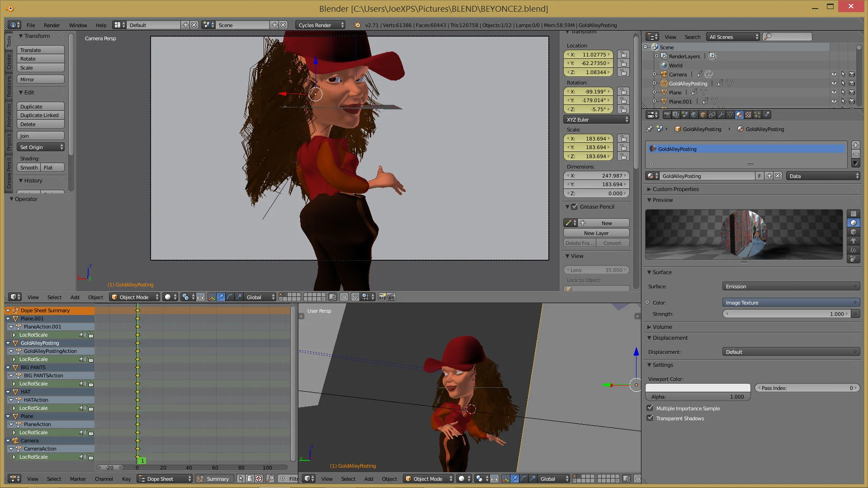Image resolution: width=868 pixels, height=488 pixels.
Task: Open the Marker menu in Dope Sheet
Action: tap(78, 479)
